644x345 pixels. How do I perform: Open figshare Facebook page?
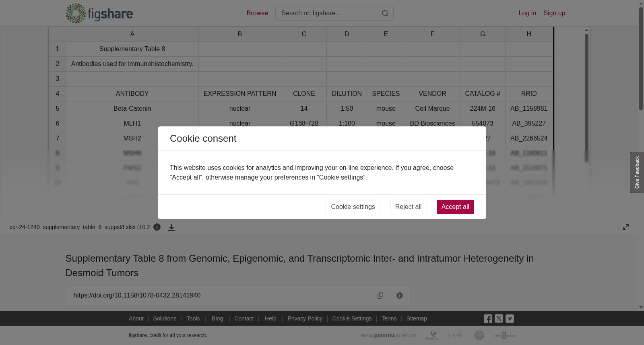488,319
